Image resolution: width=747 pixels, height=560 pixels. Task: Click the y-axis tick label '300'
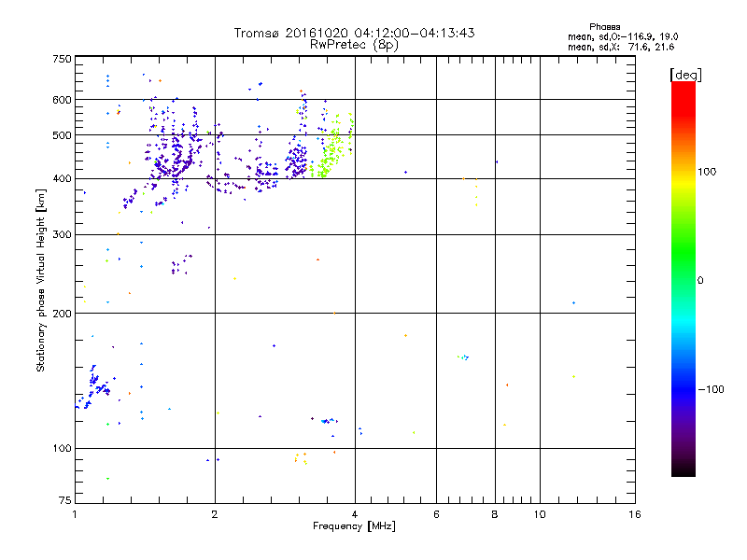pyautogui.click(x=62, y=234)
